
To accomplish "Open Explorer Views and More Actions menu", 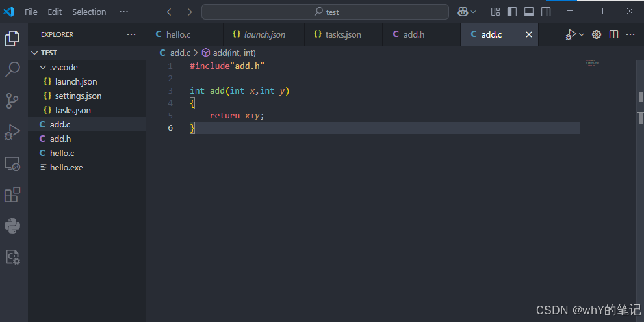I will (131, 34).
